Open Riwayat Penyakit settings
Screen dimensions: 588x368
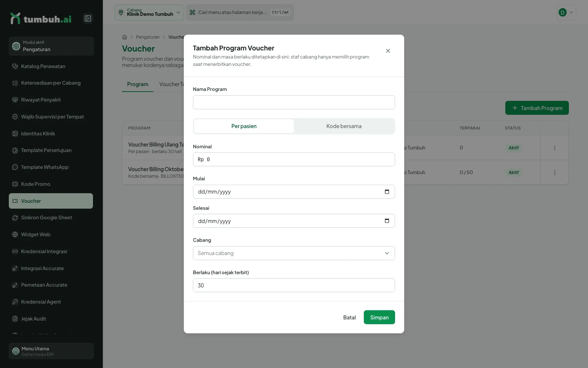(51, 100)
